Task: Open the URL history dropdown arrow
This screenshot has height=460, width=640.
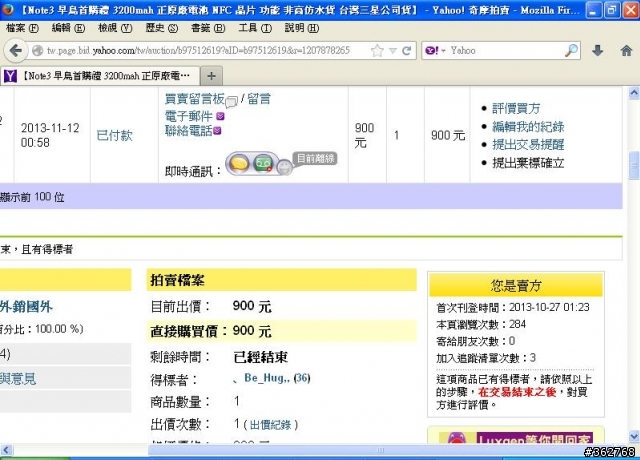Action: coord(393,51)
